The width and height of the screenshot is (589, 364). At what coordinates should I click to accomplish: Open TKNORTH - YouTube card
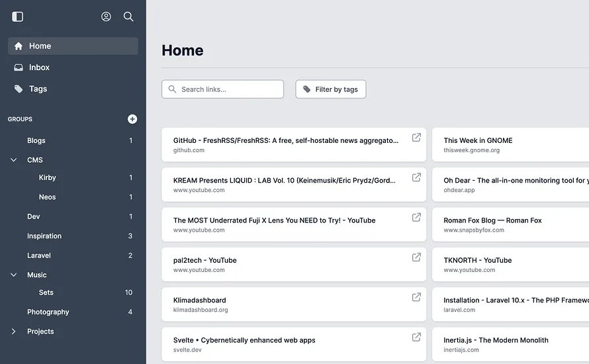[510, 265]
